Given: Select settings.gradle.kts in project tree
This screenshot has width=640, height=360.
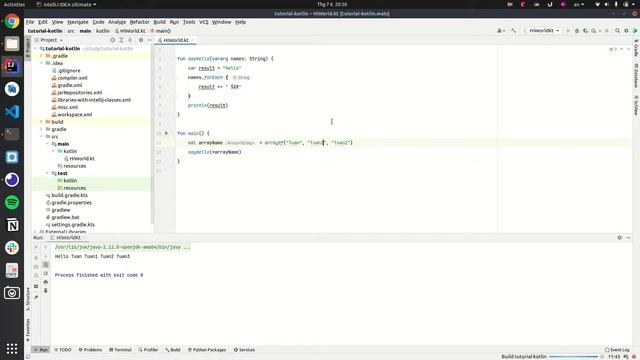Looking at the screenshot, I should [x=73, y=225].
